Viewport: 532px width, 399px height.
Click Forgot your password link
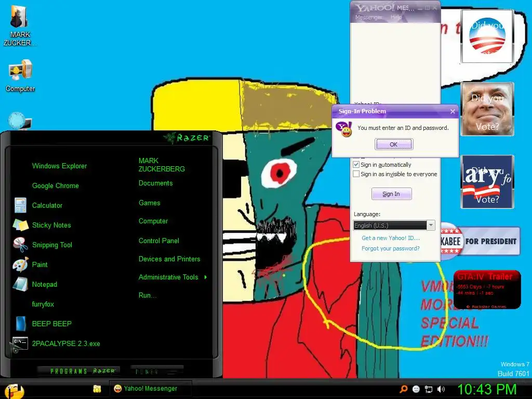tap(391, 248)
